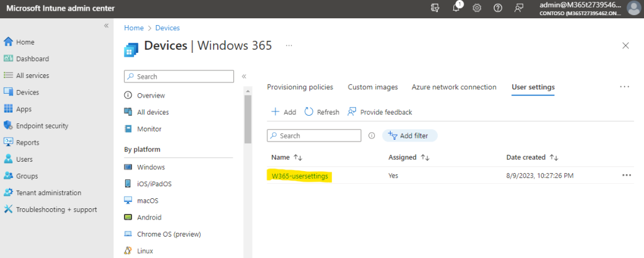This screenshot has width=644, height=258.
Task: Click the Devices breadcrumb link
Action: (167, 28)
